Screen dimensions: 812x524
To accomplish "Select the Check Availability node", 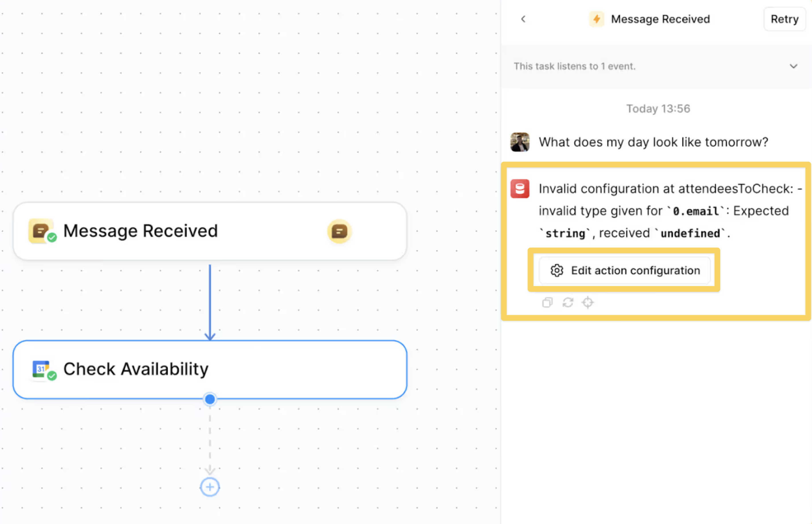I will pos(210,369).
